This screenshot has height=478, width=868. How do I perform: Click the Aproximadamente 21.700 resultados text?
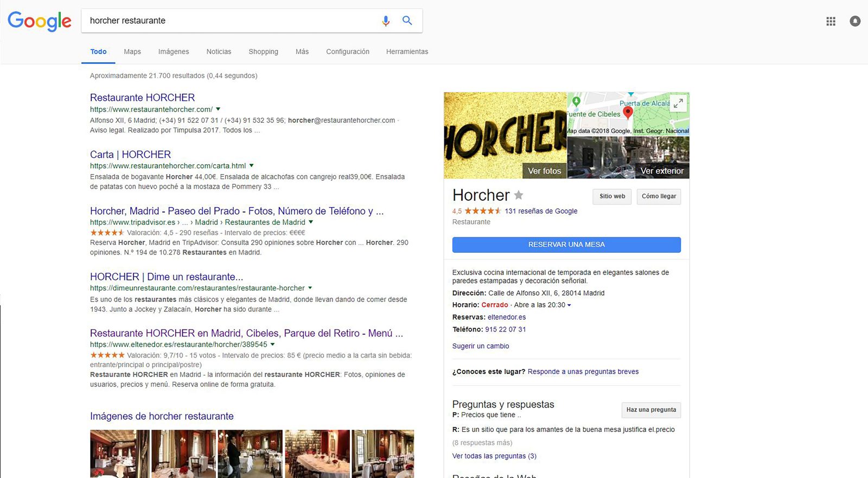(174, 75)
